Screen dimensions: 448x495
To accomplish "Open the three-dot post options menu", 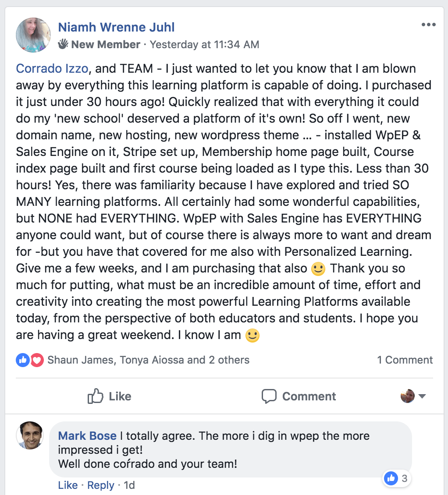I will click(x=428, y=25).
